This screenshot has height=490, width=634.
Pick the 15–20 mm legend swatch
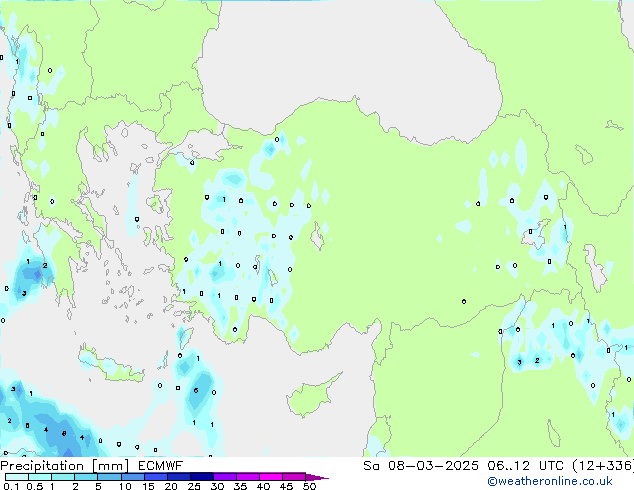(x=155, y=477)
